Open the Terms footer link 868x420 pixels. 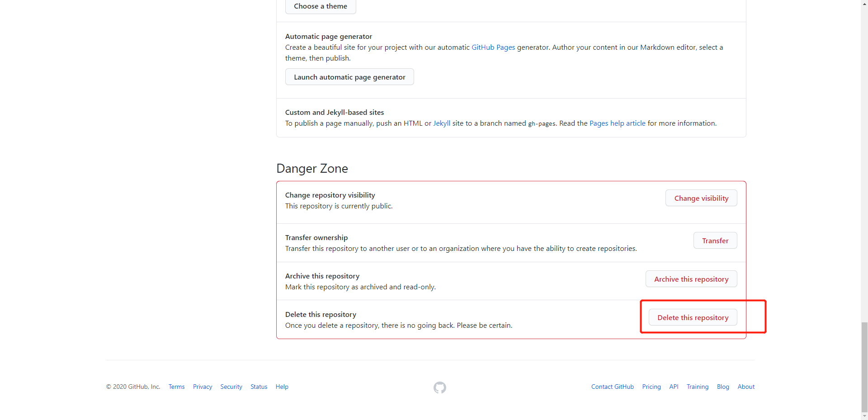pos(176,387)
